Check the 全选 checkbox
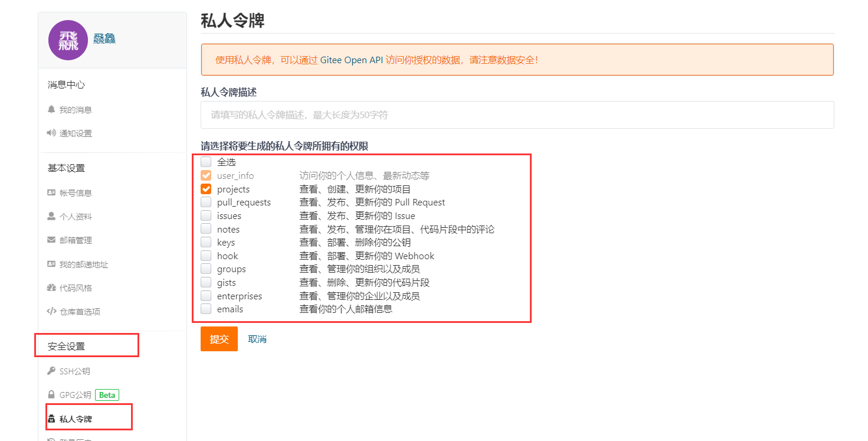The width and height of the screenshot is (868, 441). (206, 162)
